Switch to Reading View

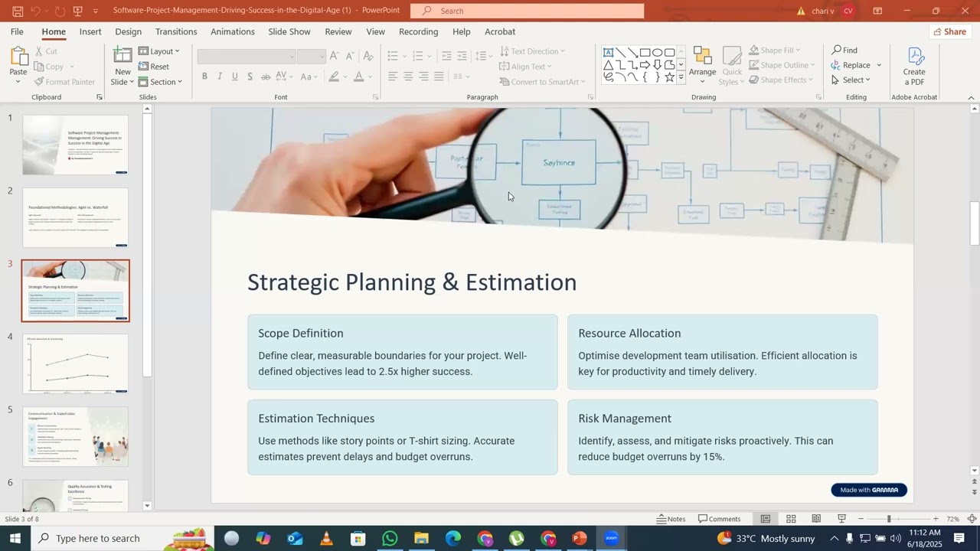(x=817, y=519)
